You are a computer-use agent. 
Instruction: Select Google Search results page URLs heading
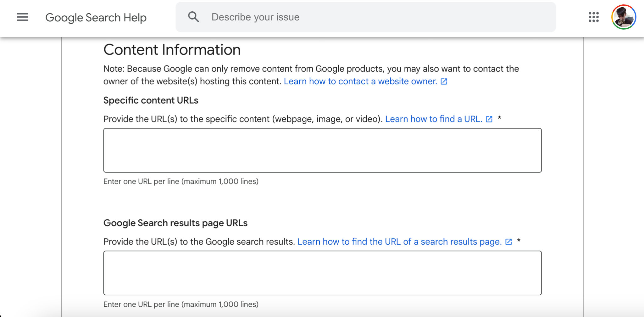coord(175,223)
